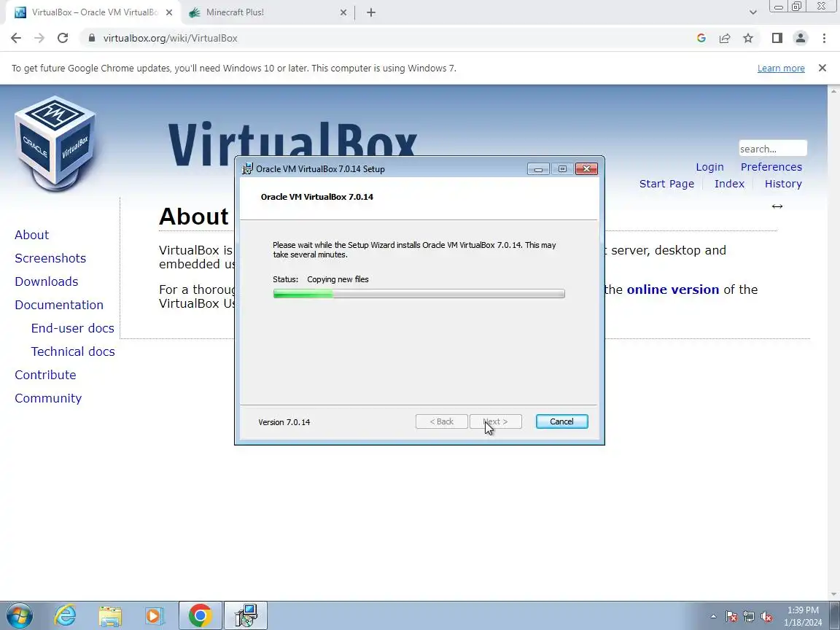Open About in the sidebar
The image size is (840, 630).
point(31,235)
